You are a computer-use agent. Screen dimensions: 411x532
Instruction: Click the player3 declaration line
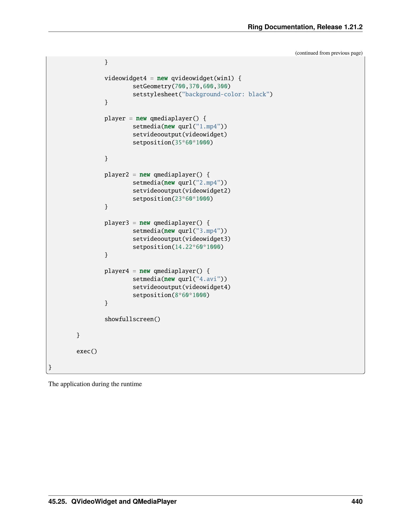coord(157,223)
